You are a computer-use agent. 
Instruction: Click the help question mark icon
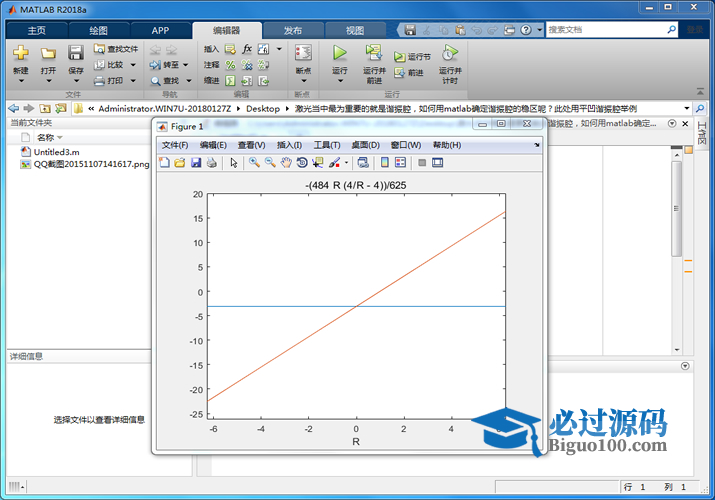click(526, 30)
